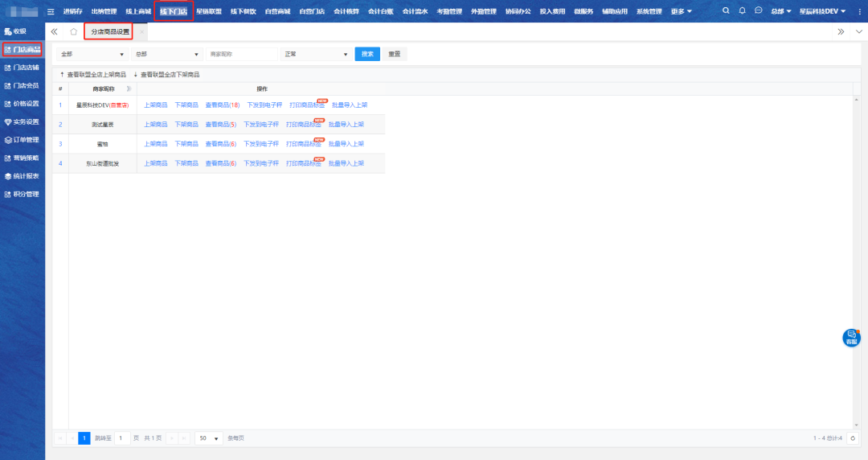Click the blue 搜索 button
This screenshot has height=460, width=868.
[367, 54]
